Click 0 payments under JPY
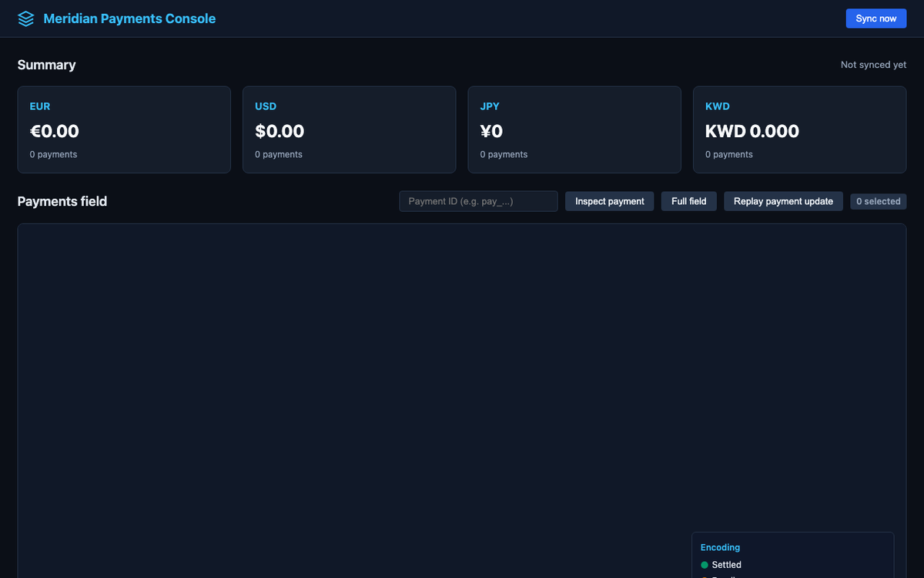Viewport: 924px width, 578px height. click(x=504, y=154)
